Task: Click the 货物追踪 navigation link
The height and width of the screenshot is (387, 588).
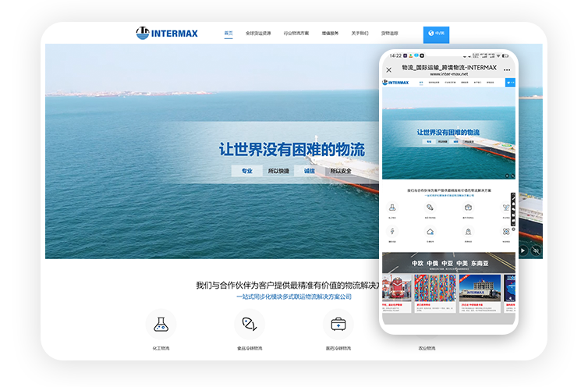Action: 389,34
